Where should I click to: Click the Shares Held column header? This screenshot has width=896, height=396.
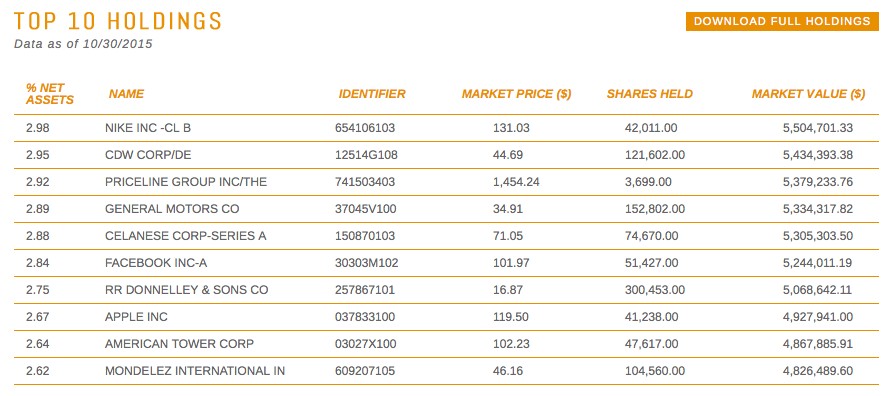pos(650,94)
